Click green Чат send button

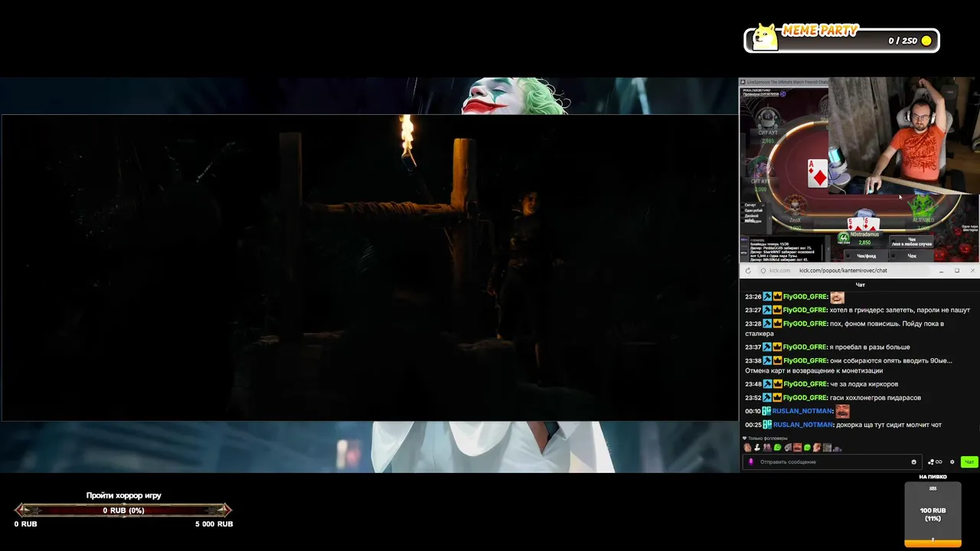[969, 462]
